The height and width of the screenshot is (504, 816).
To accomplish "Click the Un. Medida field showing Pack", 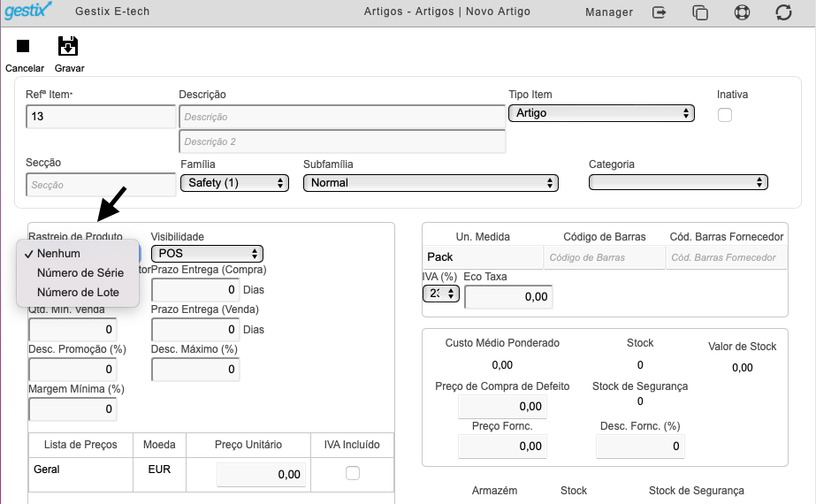I will [x=483, y=257].
